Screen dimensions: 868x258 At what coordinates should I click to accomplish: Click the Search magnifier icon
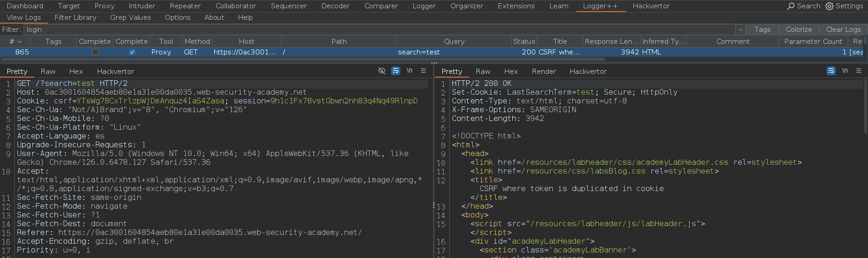point(791,6)
